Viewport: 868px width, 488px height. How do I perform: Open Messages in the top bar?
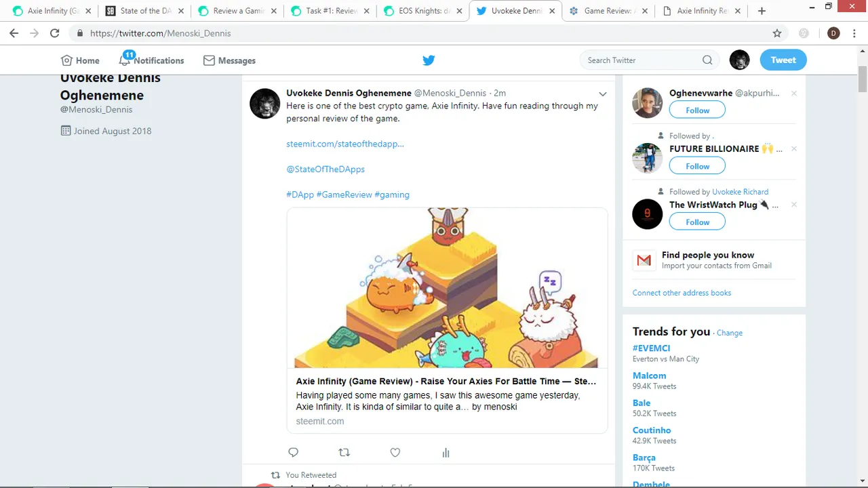[229, 60]
